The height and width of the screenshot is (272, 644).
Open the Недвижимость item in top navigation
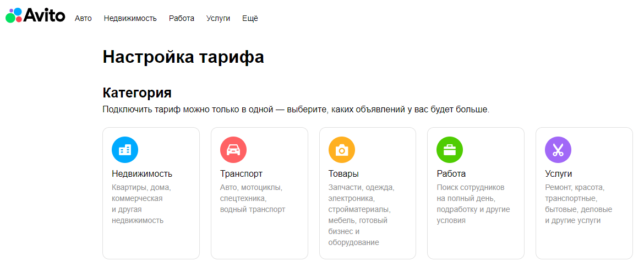(130, 19)
